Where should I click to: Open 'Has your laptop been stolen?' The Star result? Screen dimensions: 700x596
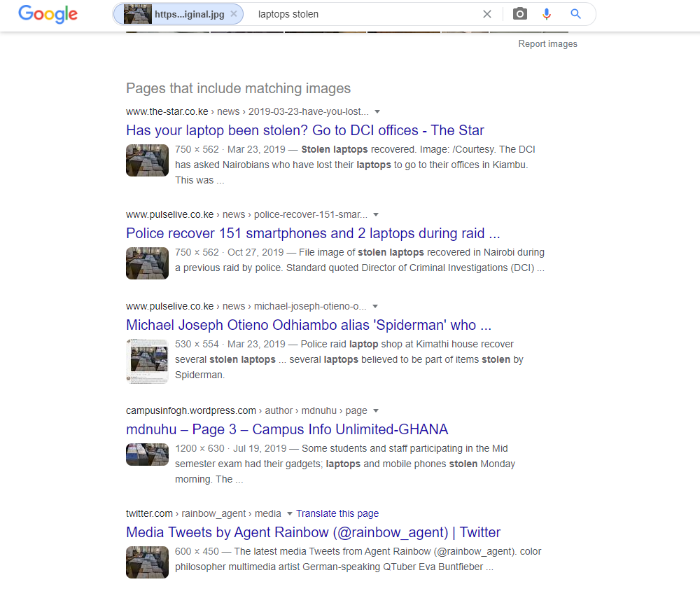pos(304,130)
